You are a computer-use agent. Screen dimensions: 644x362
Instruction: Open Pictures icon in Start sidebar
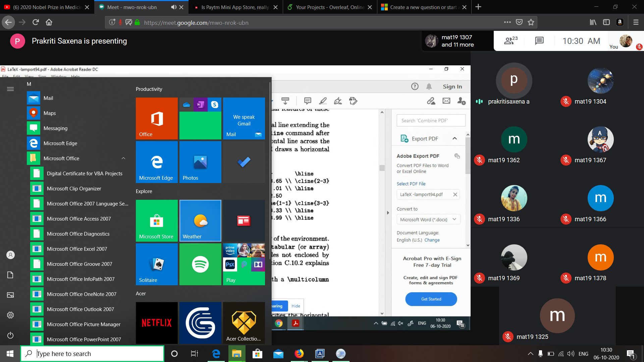point(10,295)
